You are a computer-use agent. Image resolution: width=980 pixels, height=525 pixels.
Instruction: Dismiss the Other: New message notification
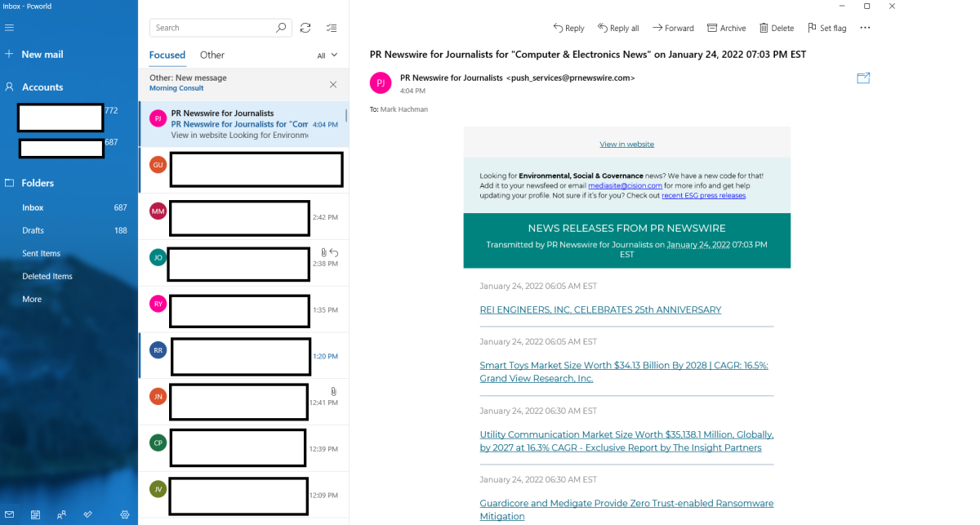(x=332, y=84)
